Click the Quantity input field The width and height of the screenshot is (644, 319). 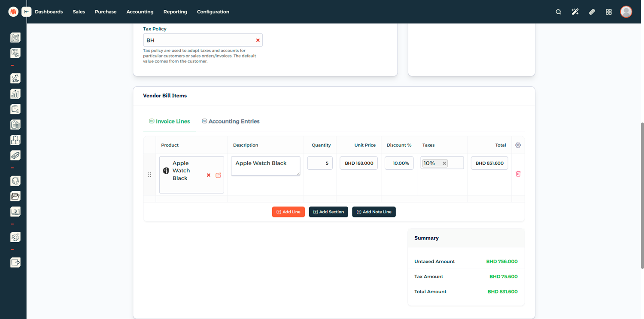(x=320, y=163)
